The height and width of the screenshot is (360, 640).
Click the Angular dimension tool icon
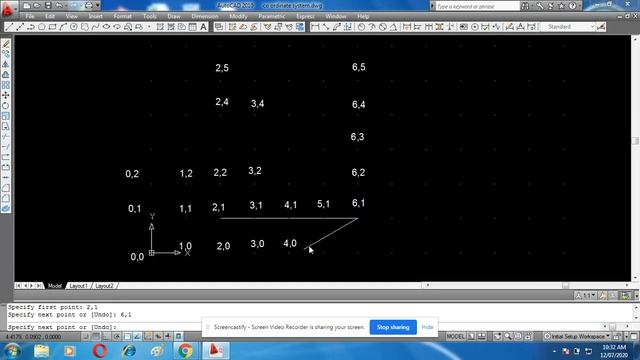tap(393, 27)
